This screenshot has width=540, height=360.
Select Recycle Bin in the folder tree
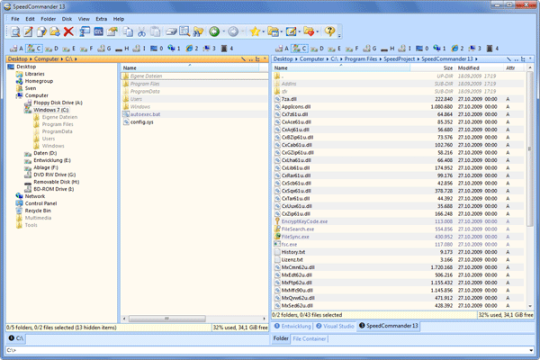pos(38,211)
